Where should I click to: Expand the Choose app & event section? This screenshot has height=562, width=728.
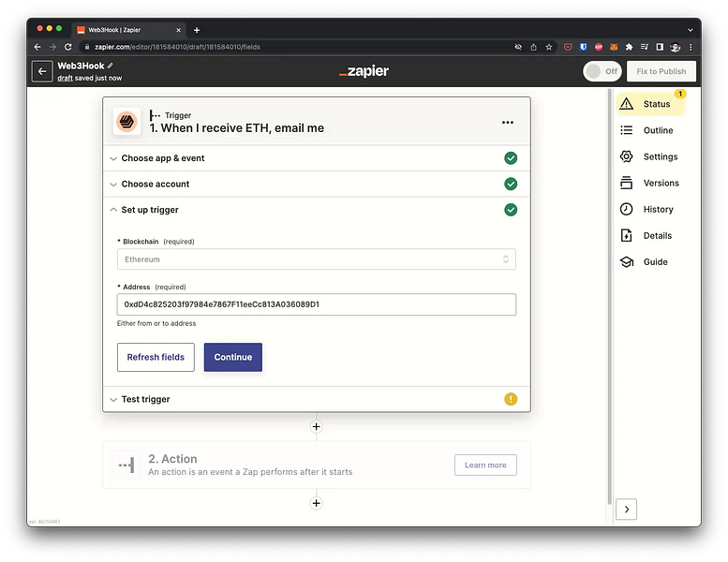tap(316, 158)
